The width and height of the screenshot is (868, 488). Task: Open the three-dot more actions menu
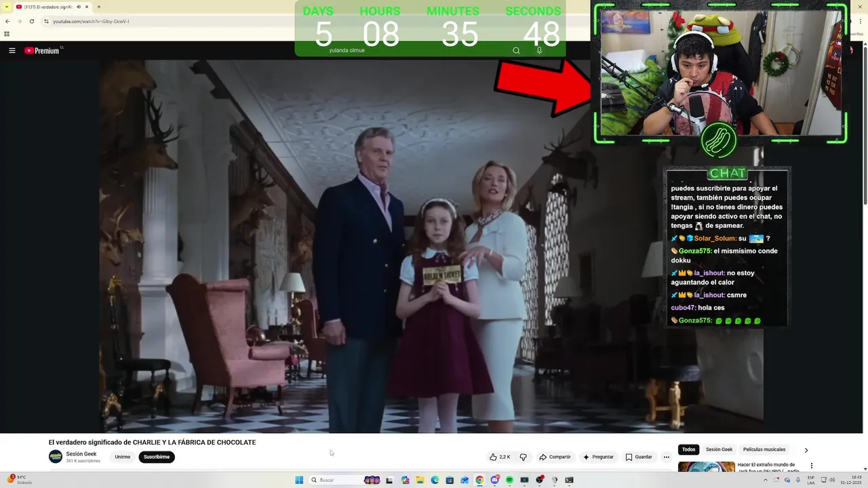coord(666,457)
